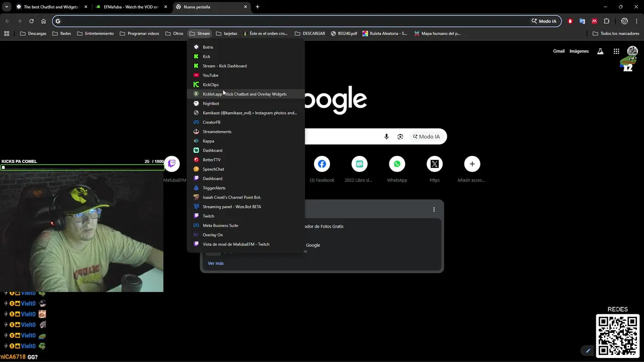Switch to EFMafuba Watch the VOD tab

(131, 7)
